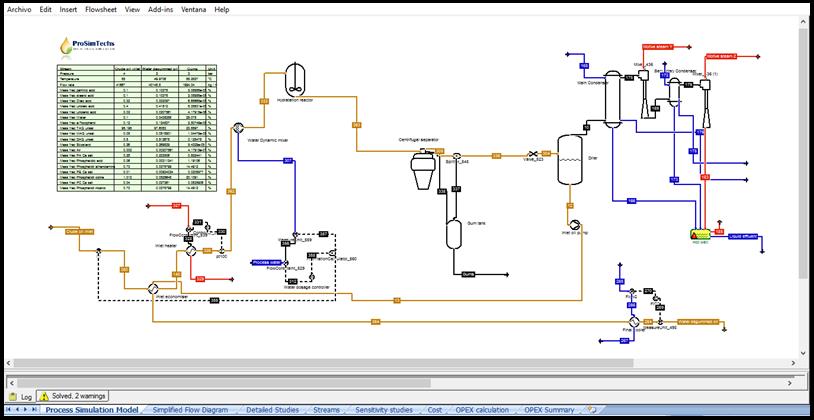Expand the Add-ins menu
Image resolution: width=814 pixels, height=420 pixels.
[x=163, y=9]
